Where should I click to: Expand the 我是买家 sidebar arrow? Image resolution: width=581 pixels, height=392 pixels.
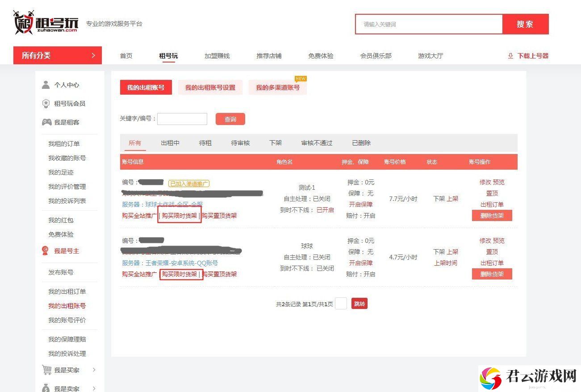[x=94, y=370]
